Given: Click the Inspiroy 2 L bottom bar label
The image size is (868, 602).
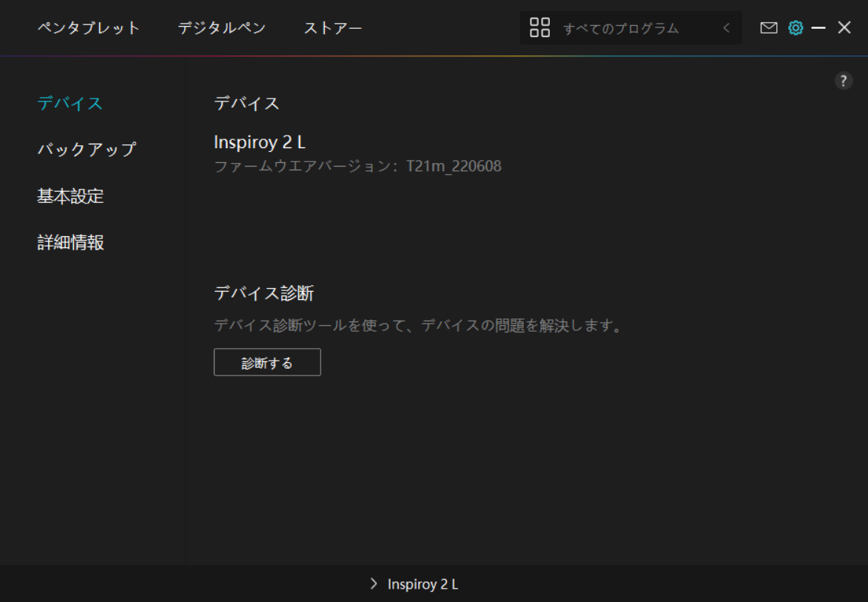Looking at the screenshot, I should tap(423, 584).
